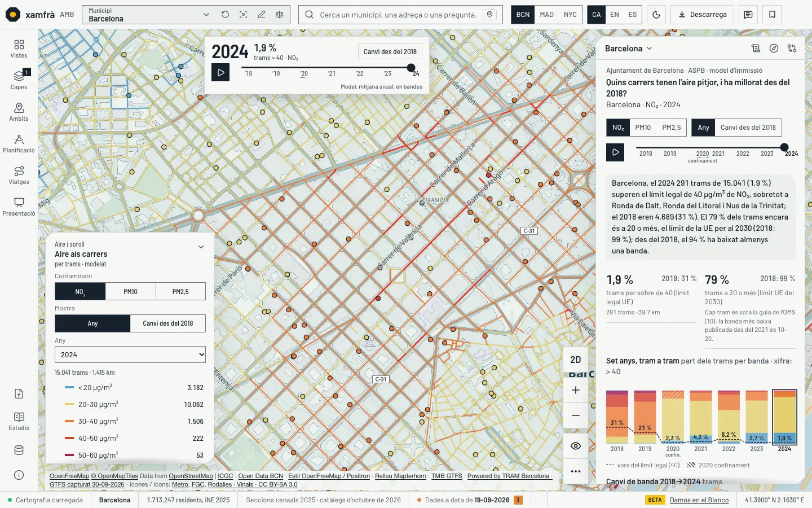Viewport: 812px width, 508px height.
Task: Select PM10 tab in right panel
Action: pos(643,128)
